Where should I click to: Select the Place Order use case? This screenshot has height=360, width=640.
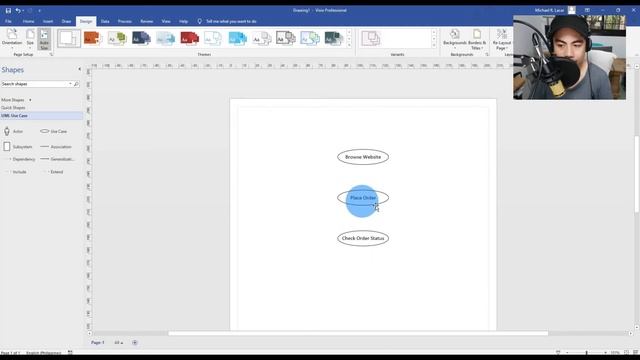[x=363, y=198]
